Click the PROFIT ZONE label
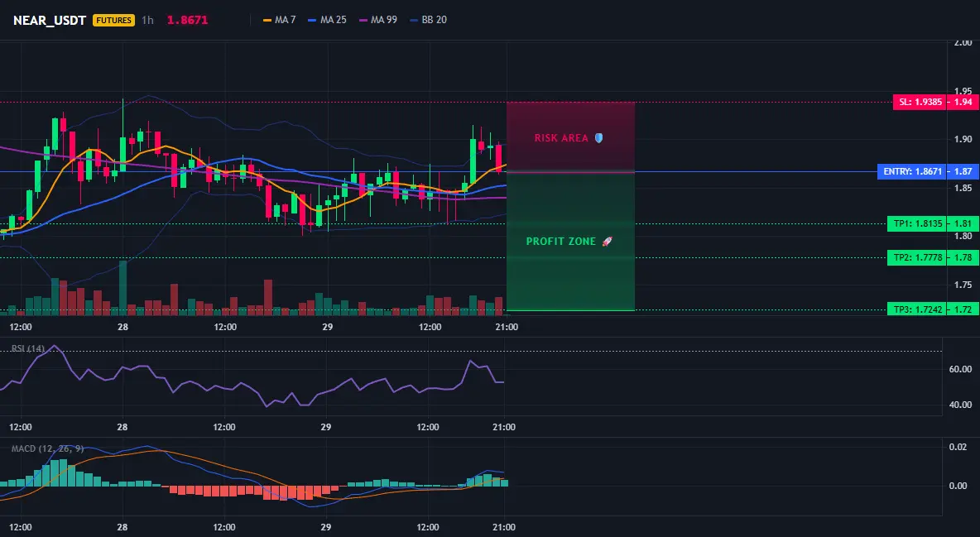This screenshot has width=980, height=537. 560,242
